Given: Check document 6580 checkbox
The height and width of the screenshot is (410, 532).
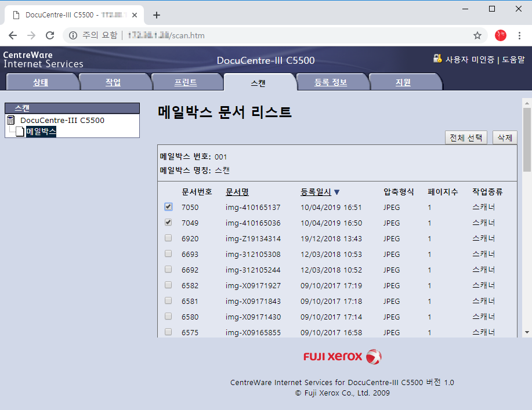Looking at the screenshot, I should point(168,315).
